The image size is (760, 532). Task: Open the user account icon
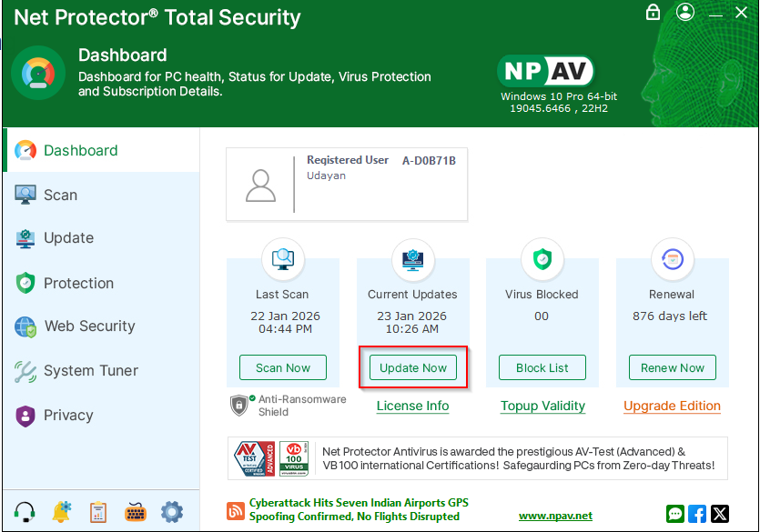click(x=685, y=12)
